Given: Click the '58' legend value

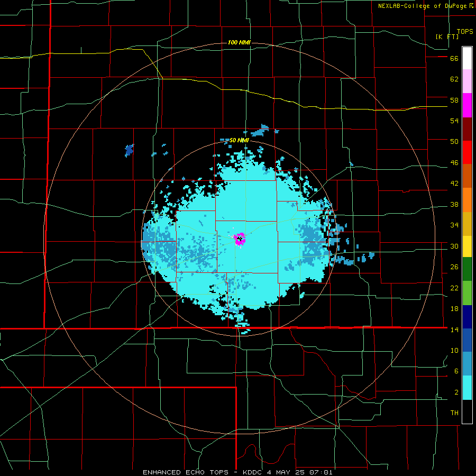Looking at the screenshot, I should tap(454, 100).
